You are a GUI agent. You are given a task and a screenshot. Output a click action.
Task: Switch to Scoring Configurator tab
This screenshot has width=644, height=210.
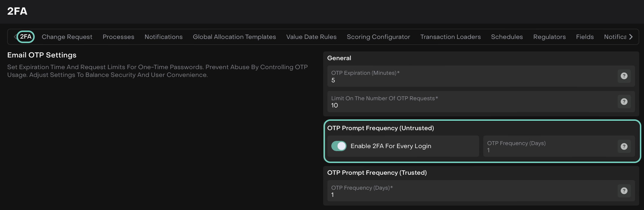378,37
